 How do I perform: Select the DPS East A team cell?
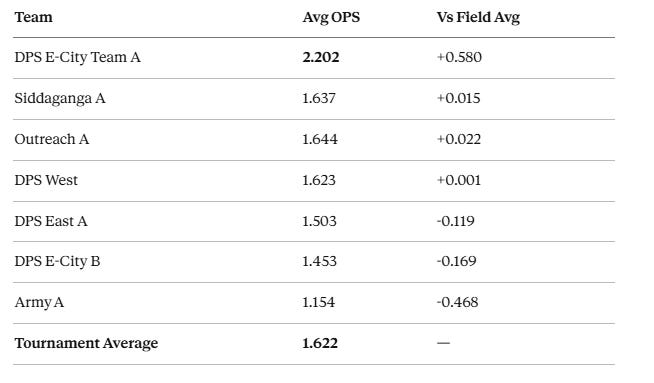(x=51, y=221)
